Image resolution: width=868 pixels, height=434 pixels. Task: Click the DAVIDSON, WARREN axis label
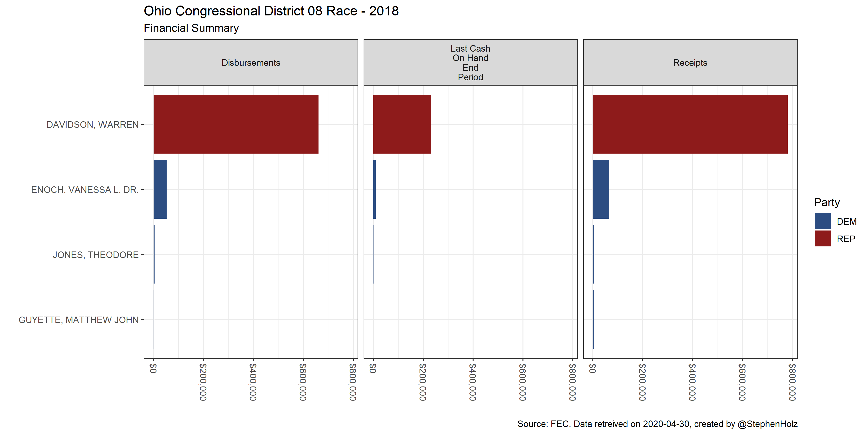[x=93, y=125]
